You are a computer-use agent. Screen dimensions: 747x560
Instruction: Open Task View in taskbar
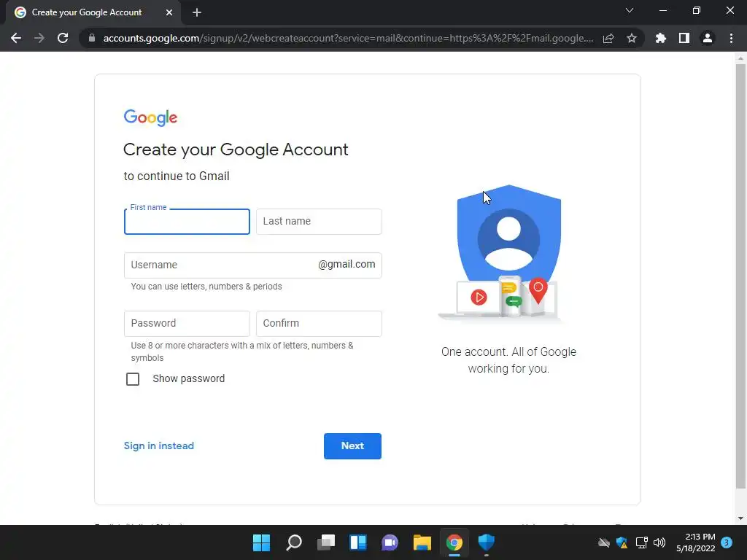tap(326, 542)
